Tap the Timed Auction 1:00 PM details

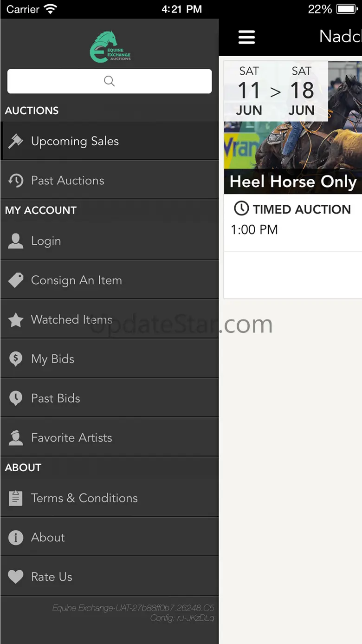click(x=292, y=219)
